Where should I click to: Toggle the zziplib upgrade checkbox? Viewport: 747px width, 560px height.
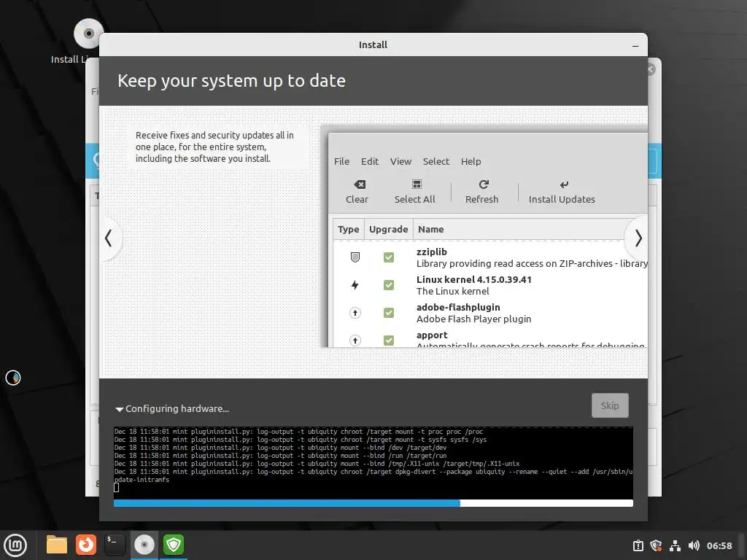389,257
